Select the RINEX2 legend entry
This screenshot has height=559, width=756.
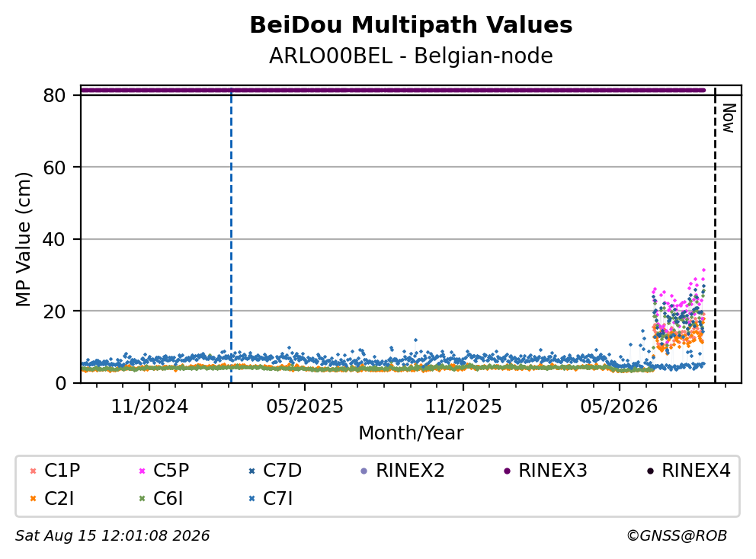[402, 471]
